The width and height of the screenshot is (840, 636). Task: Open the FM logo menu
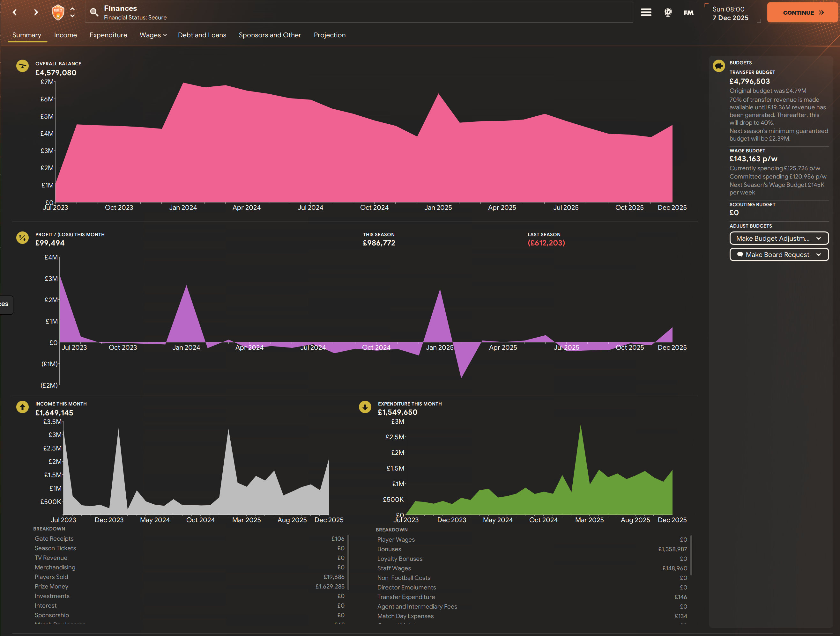tap(688, 12)
